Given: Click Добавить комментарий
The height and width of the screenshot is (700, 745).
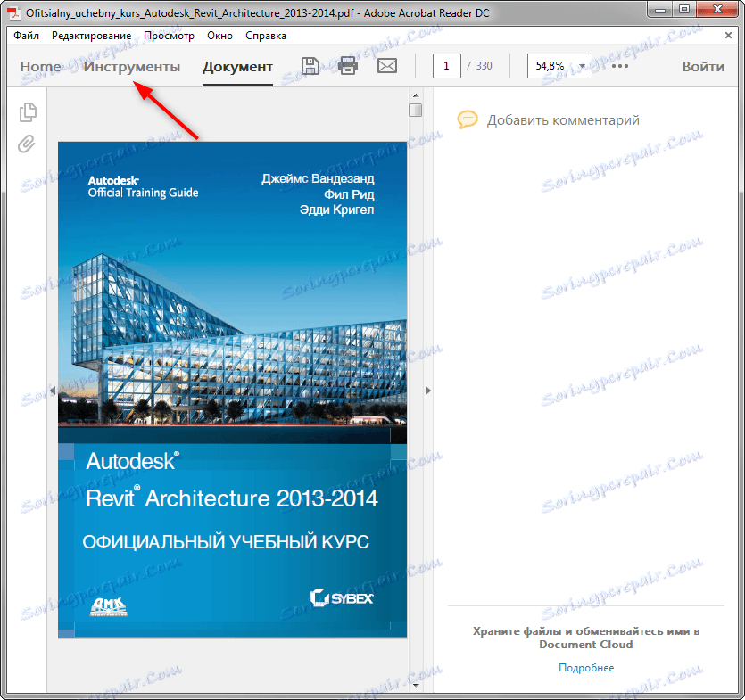Looking at the screenshot, I should pyautogui.click(x=563, y=120).
